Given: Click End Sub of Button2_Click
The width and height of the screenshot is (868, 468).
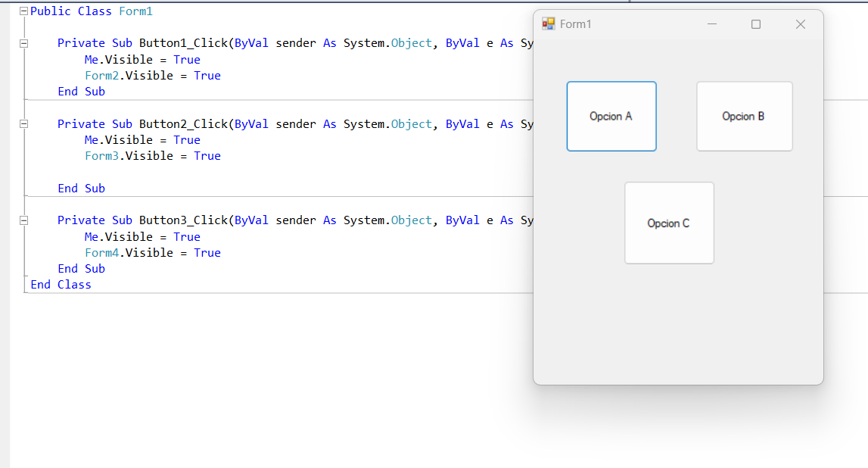Looking at the screenshot, I should tap(82, 189).
